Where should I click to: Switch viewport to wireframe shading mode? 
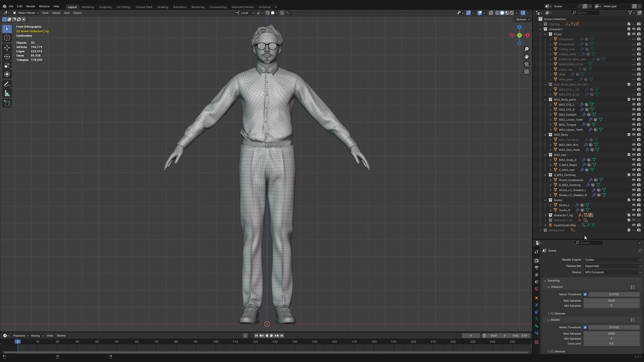(497, 13)
